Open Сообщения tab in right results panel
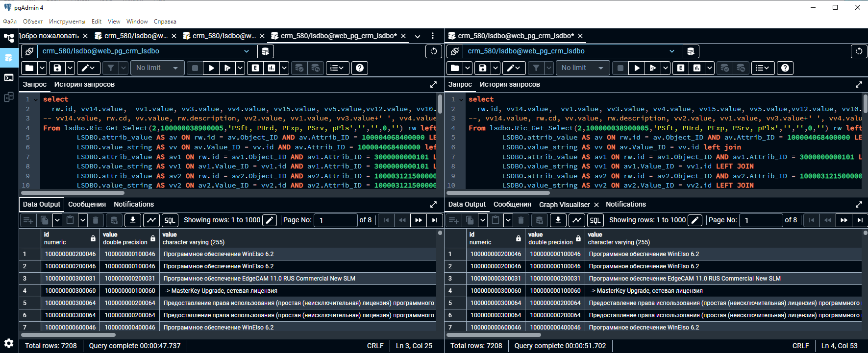The width and height of the screenshot is (868, 353). click(512, 204)
